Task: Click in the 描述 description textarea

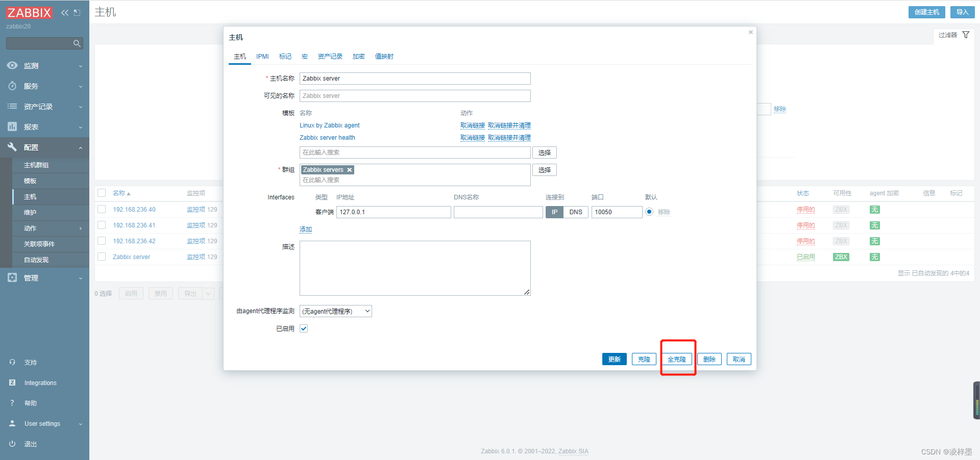Action: point(415,268)
